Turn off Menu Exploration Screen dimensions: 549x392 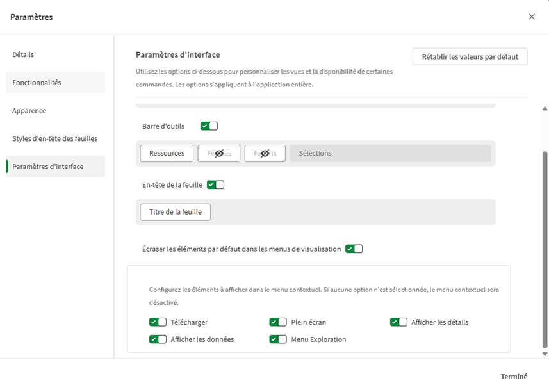tap(278, 339)
